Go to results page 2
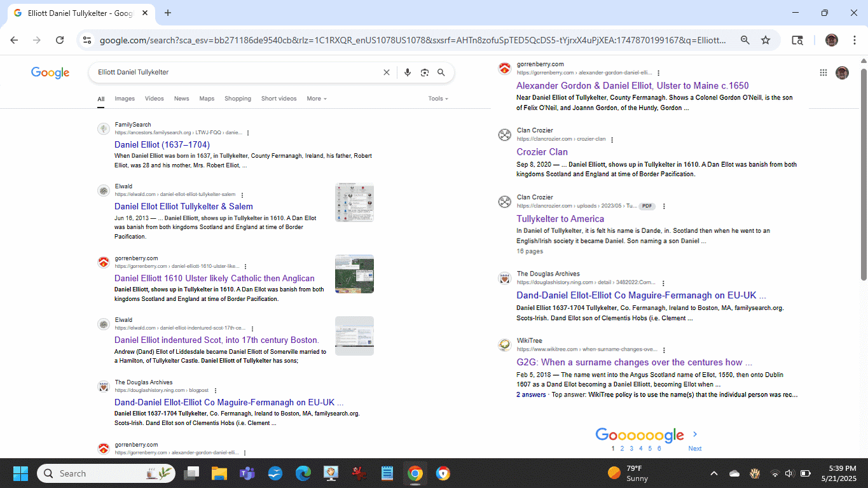 tap(622, 449)
